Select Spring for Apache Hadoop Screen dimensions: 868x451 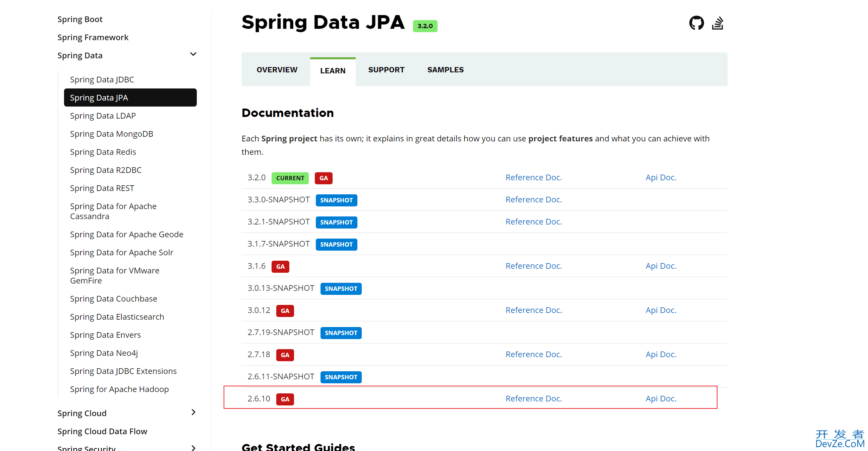pyautogui.click(x=119, y=389)
